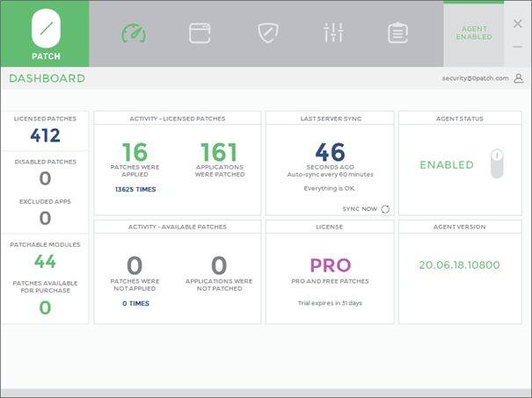Click the applications were not patched count
Viewport: 532px width, 398px height.
(219, 265)
